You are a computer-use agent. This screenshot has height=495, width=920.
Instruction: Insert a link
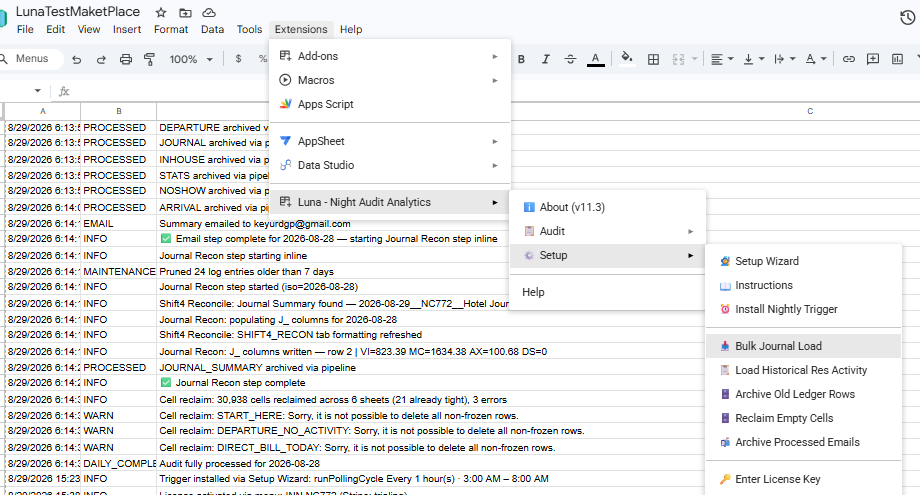[848, 59]
